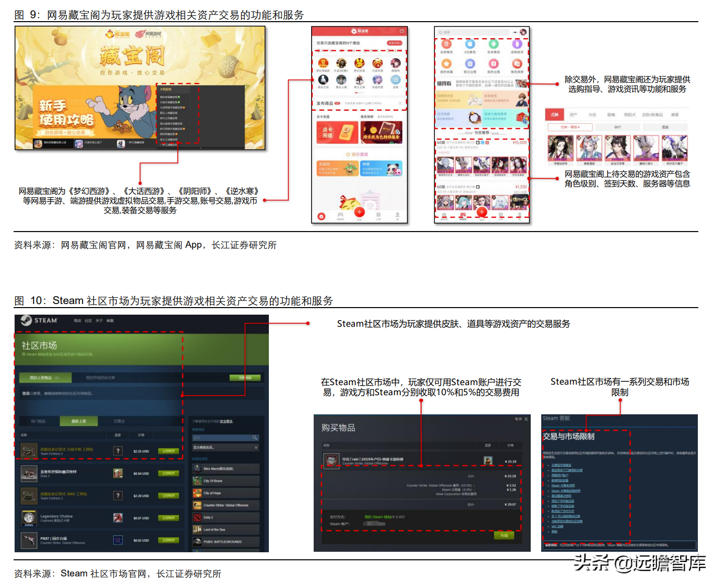Screen dimensions: 722x588
Task: Select the 角色转移 icon
Action: (x=517, y=64)
